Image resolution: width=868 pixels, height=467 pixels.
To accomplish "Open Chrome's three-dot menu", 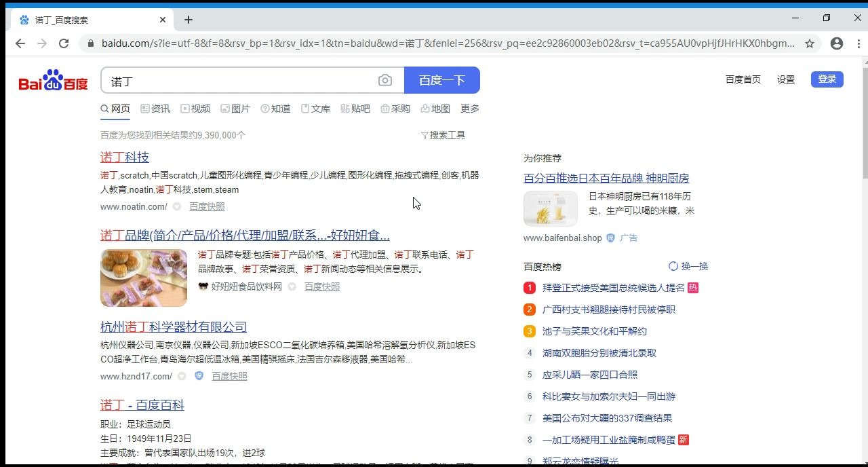I will tap(860, 43).
